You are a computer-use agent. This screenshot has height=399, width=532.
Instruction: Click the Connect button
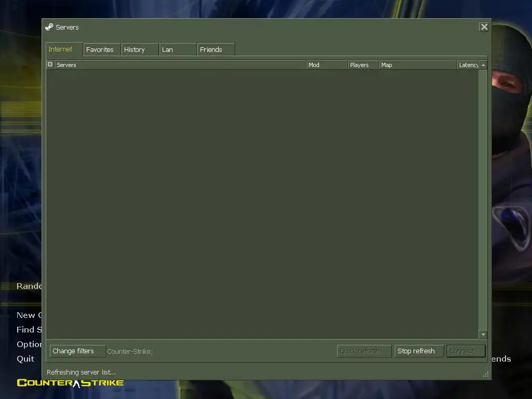466,351
